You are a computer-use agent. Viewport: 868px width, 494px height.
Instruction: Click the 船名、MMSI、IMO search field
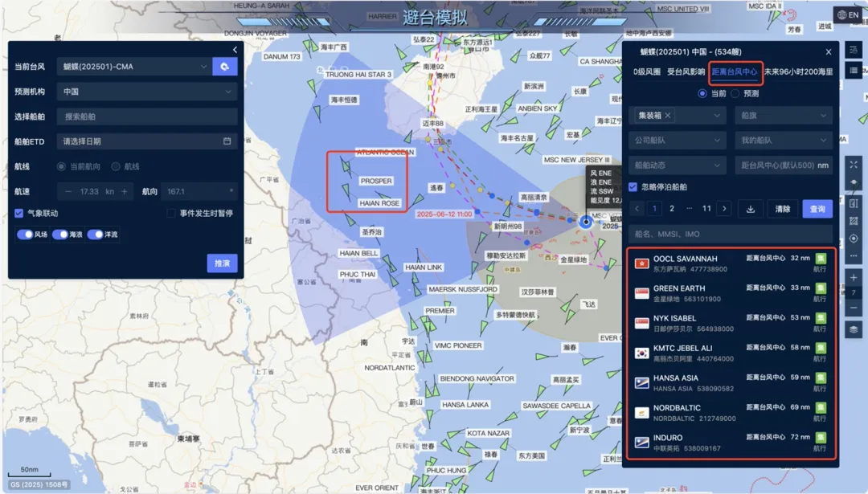tap(730, 234)
